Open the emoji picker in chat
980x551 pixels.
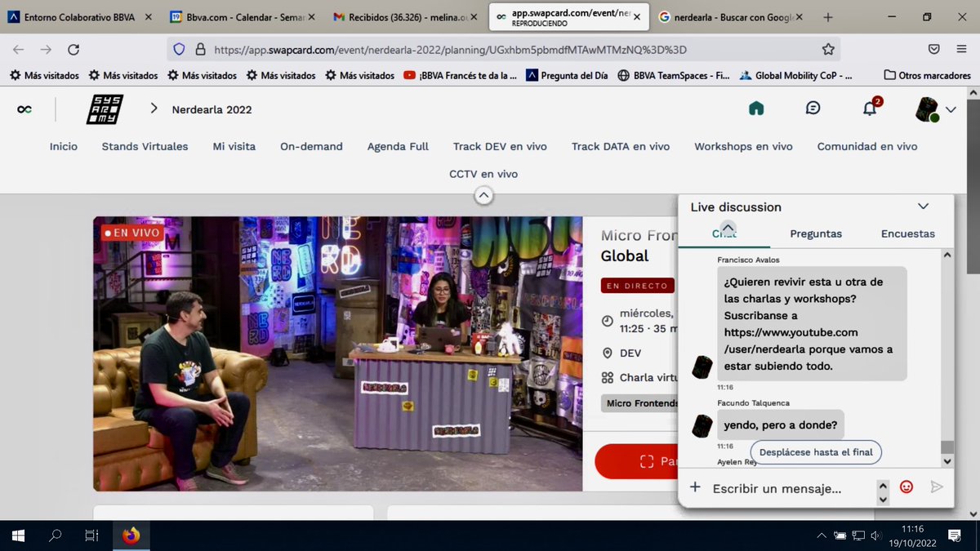pos(906,487)
